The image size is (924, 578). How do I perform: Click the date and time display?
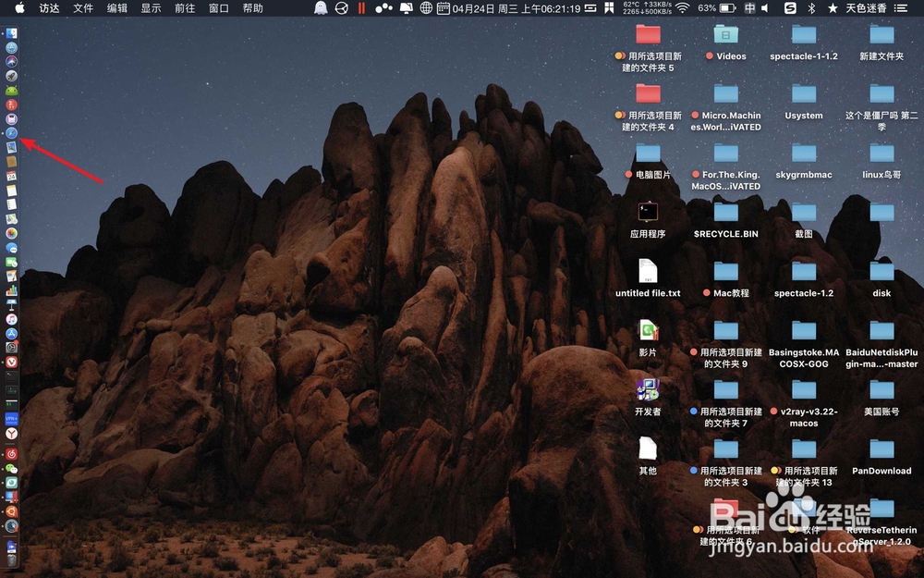[517, 8]
